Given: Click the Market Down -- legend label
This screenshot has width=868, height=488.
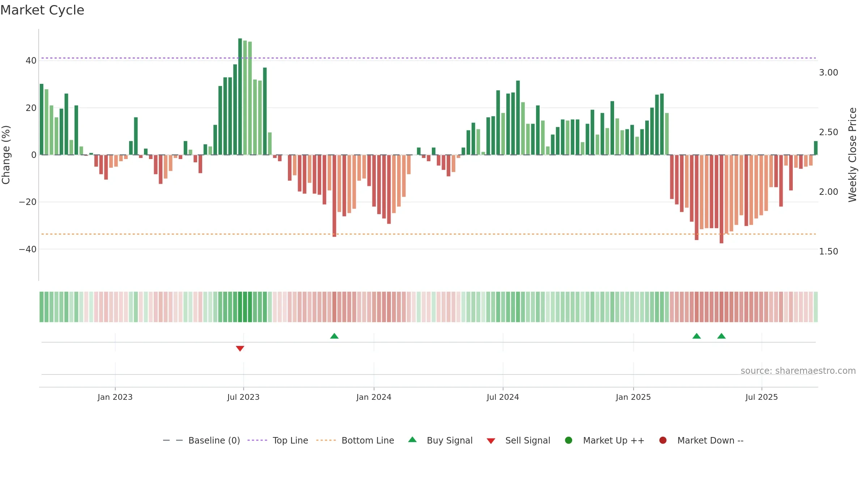Looking at the screenshot, I should [710, 441].
